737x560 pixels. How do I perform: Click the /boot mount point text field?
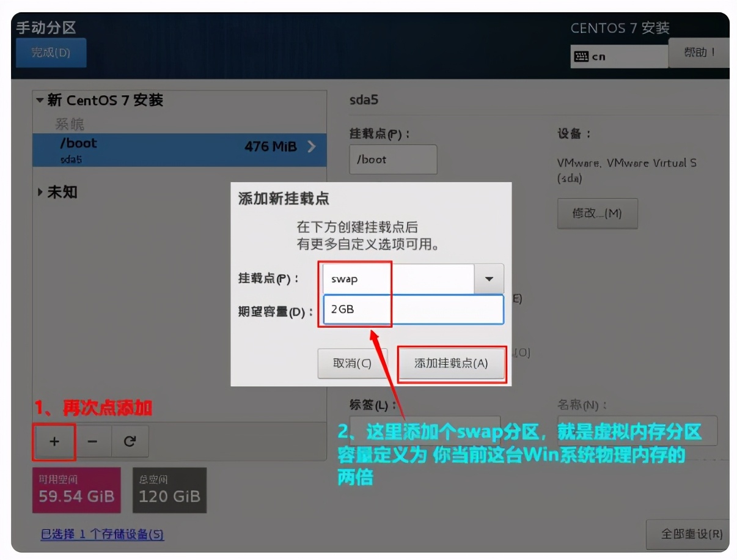[393, 159]
